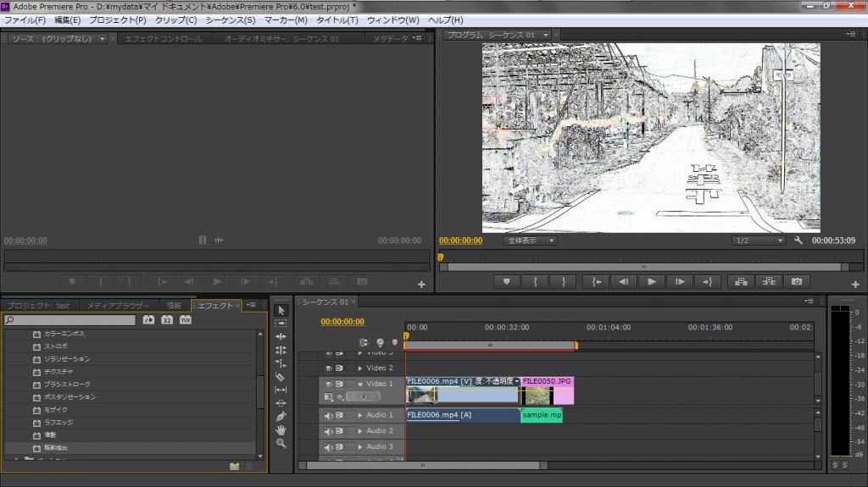Expand the Video 2 track
Screen dimensions: 868x487
[360, 368]
